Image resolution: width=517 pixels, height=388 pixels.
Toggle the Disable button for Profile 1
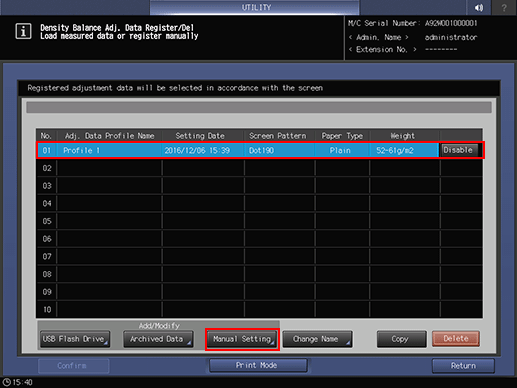pyautogui.click(x=459, y=150)
